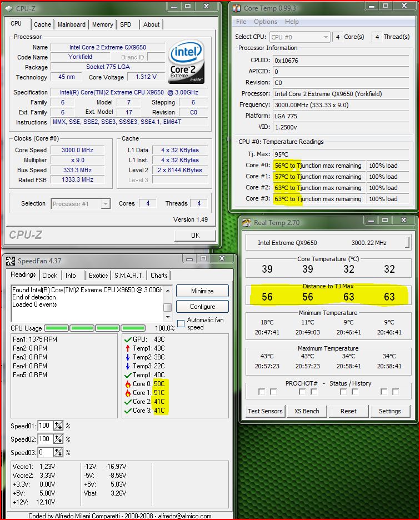Click the flame icon next to Core 1

point(128,393)
